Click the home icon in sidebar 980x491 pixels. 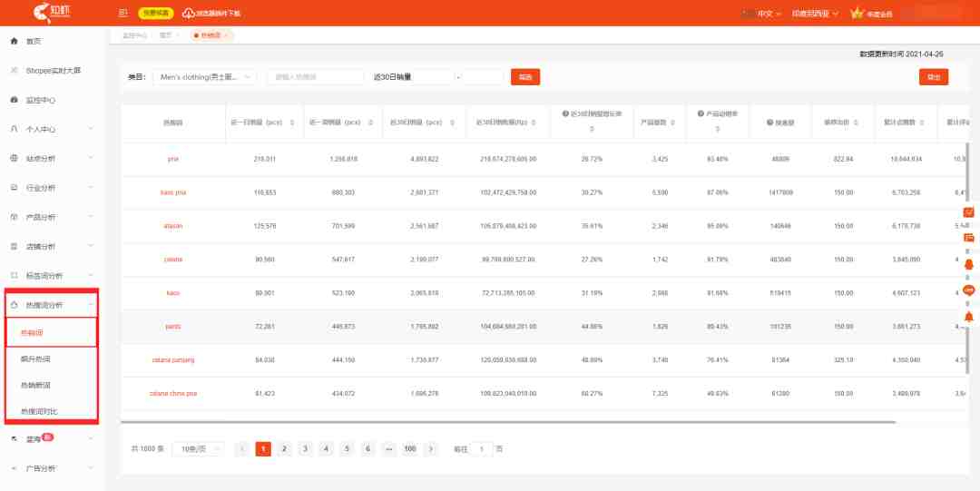(14, 41)
